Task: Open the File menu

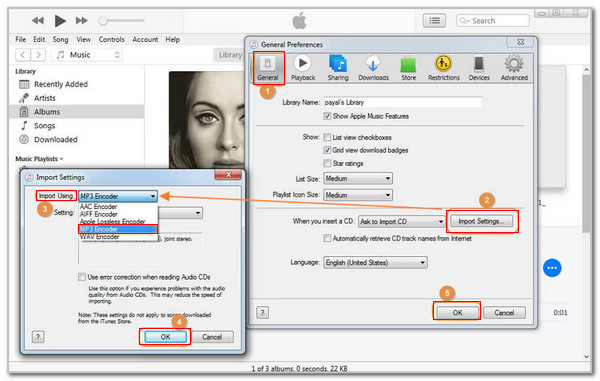Action: (21, 39)
